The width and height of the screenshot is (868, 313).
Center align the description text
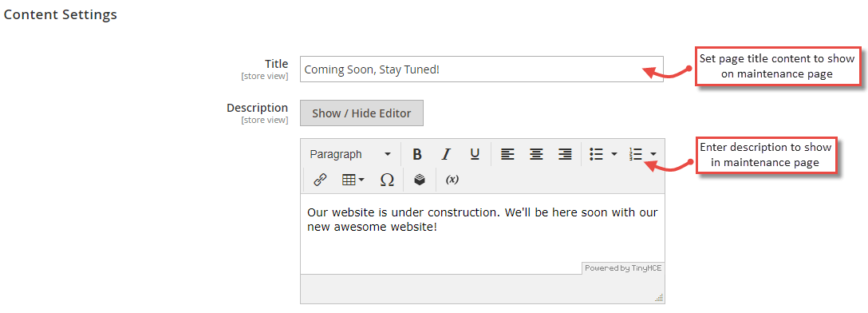[x=536, y=154]
